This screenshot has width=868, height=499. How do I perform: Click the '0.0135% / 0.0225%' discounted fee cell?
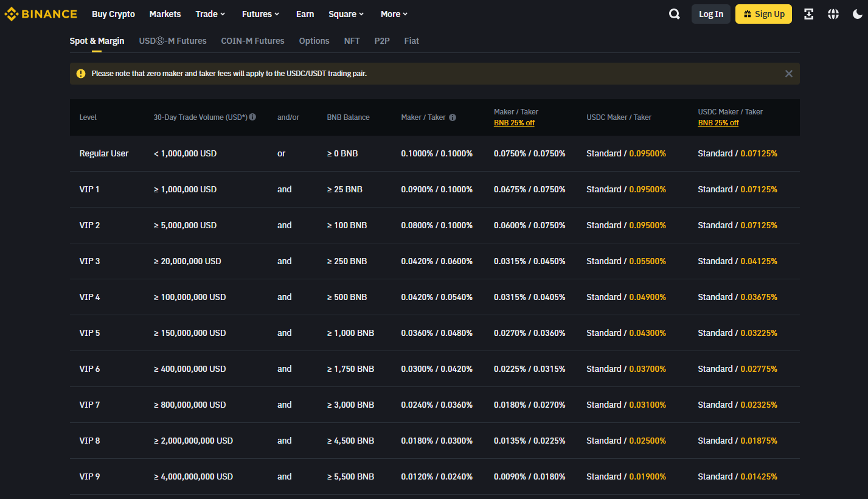(x=530, y=441)
